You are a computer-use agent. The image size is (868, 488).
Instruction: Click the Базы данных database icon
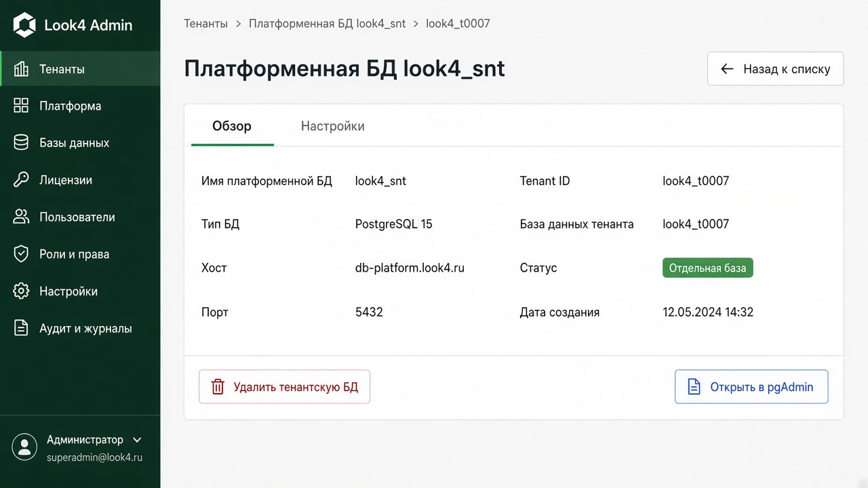[21, 143]
